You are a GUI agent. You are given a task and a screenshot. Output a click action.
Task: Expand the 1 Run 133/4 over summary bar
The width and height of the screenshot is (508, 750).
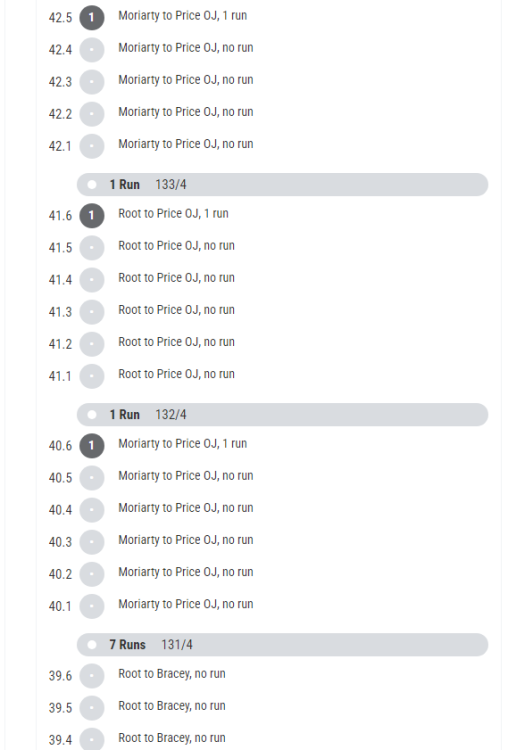click(282, 185)
